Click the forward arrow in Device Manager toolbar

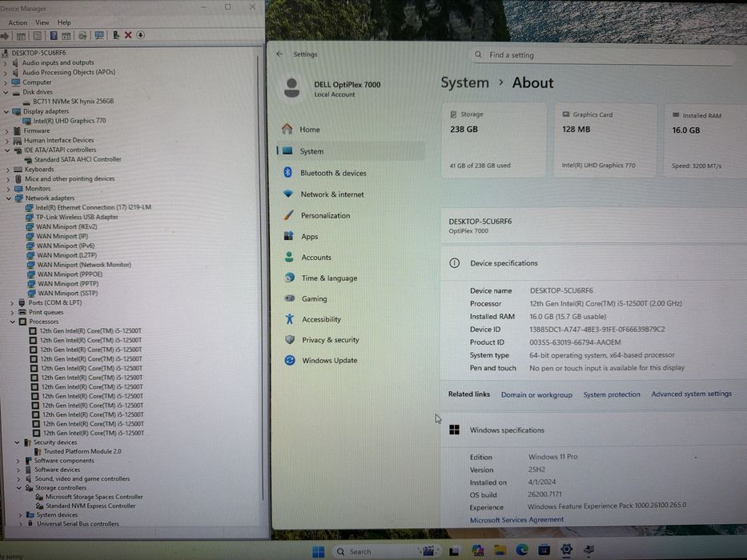5,36
